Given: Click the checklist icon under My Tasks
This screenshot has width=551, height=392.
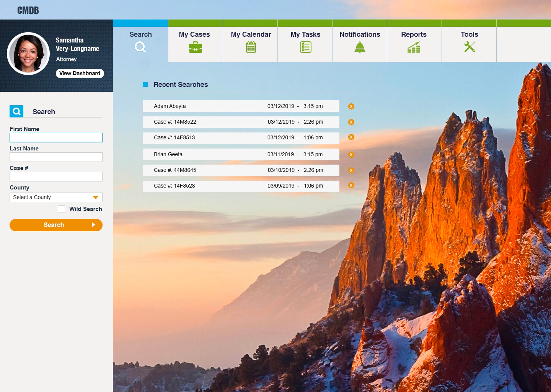Looking at the screenshot, I should 306,47.
